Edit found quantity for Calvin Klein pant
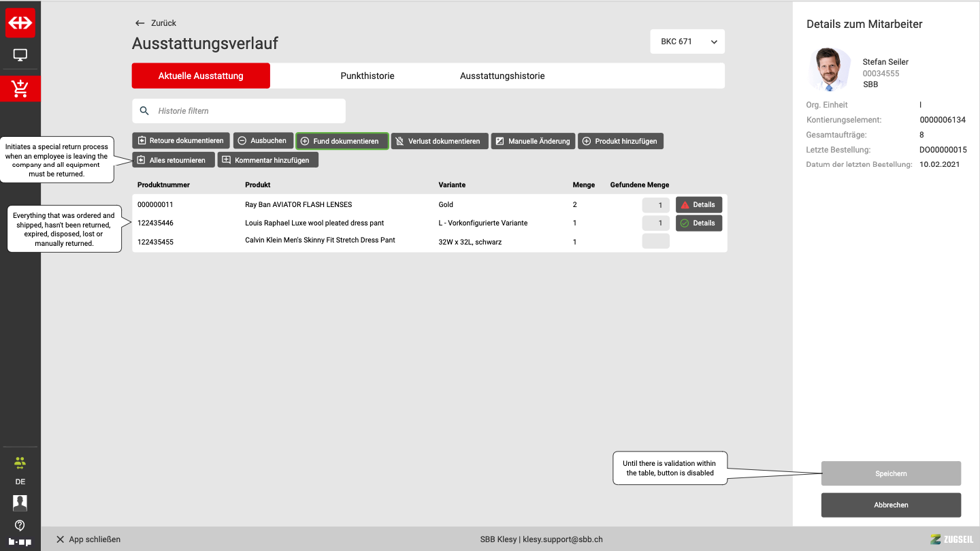The height and width of the screenshot is (551, 980). [656, 241]
